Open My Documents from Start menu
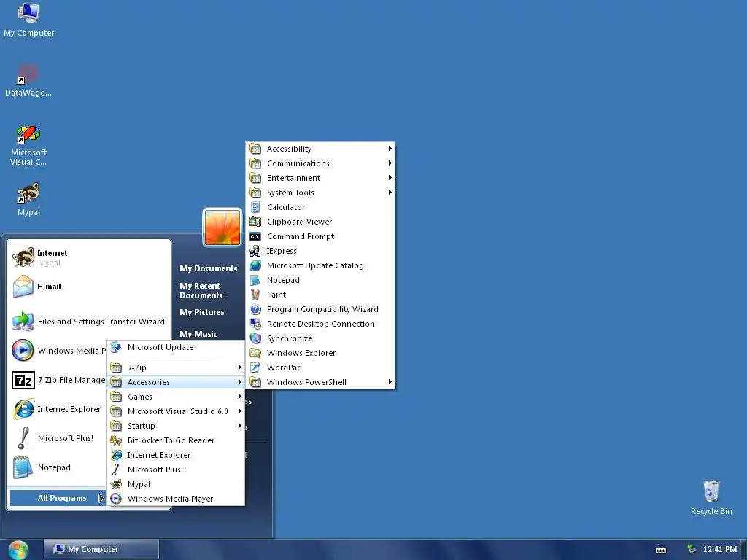This screenshot has height=560, width=747. point(208,268)
